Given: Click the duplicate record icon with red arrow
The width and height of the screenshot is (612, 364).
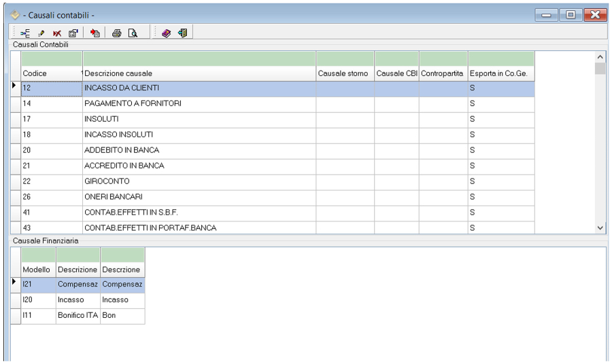Looking at the screenshot, I should pyautogui.click(x=96, y=33).
